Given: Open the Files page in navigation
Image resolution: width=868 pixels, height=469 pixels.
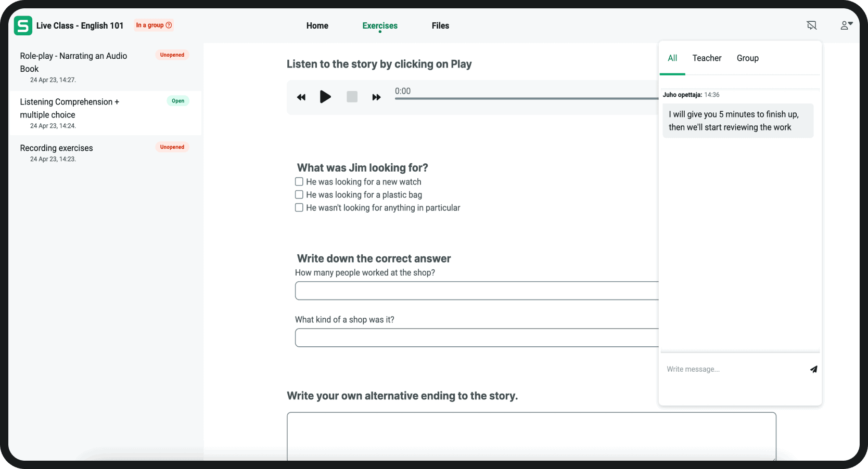Looking at the screenshot, I should tap(440, 25).
